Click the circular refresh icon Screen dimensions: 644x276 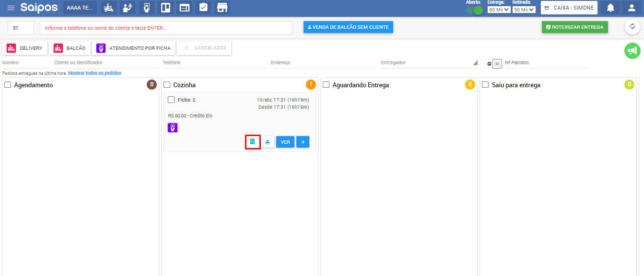tap(632, 27)
